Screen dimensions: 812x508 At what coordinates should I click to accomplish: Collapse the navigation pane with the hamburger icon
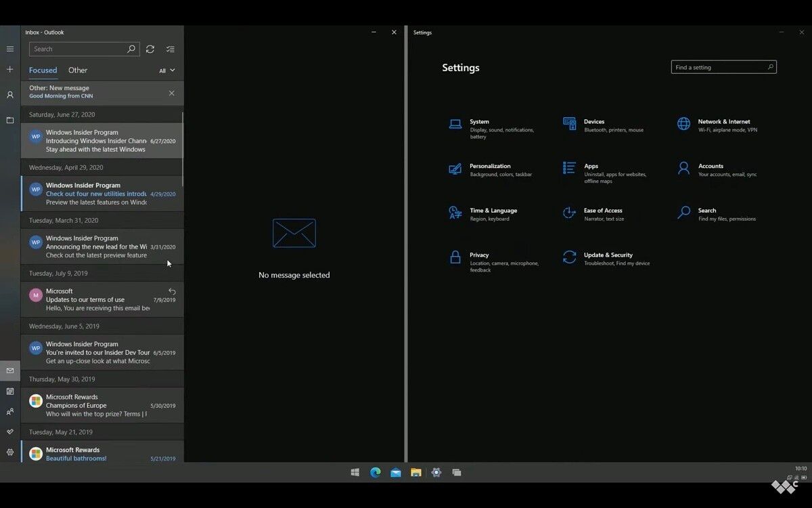point(9,49)
